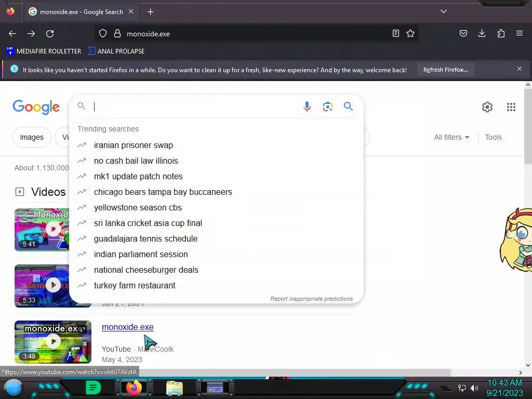This screenshot has height=399, width=532.
Task: Open the green notes app in taskbar
Action: [94, 388]
